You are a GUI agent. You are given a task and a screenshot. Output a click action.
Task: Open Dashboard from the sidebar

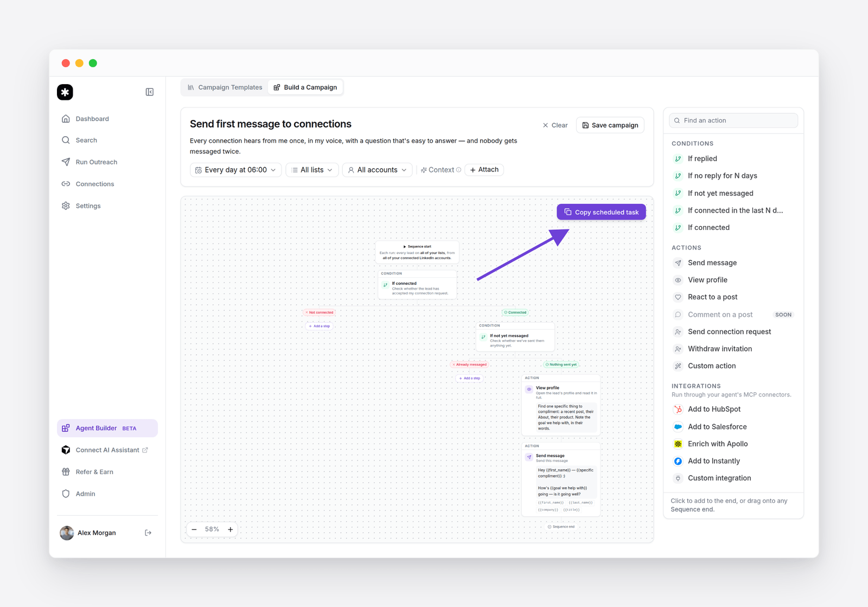107,119
